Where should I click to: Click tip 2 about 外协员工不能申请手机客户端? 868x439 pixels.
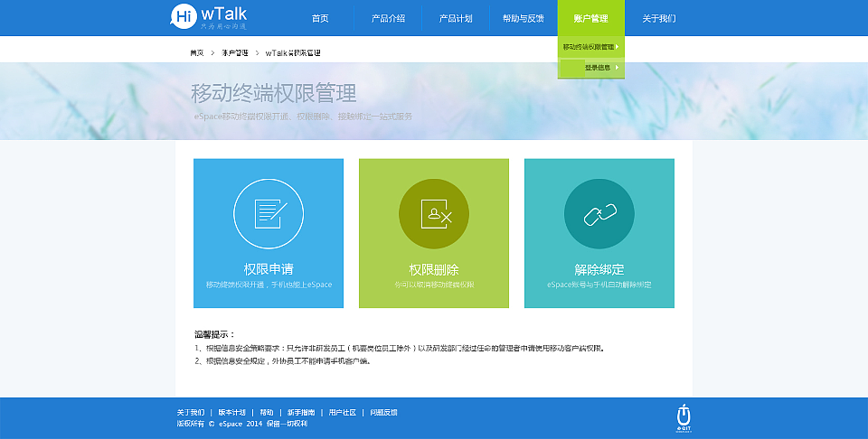(283, 361)
